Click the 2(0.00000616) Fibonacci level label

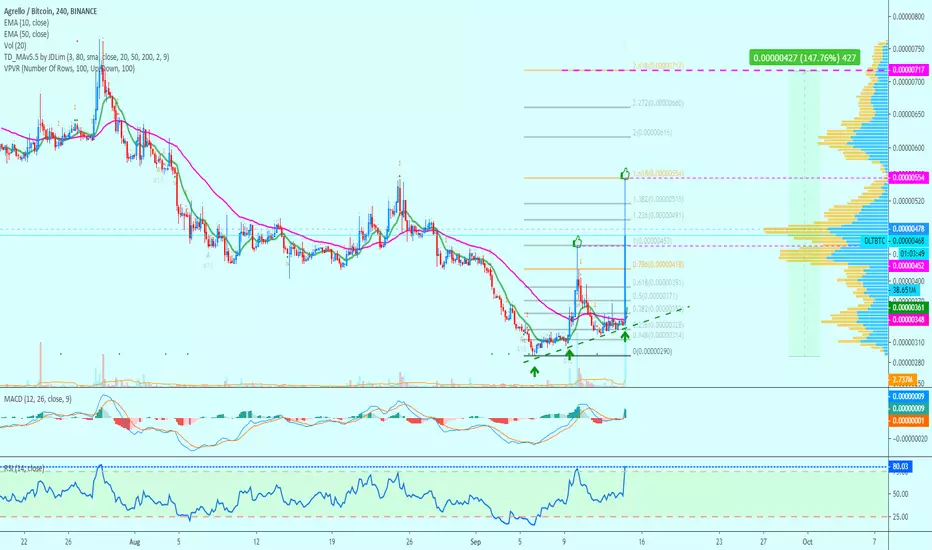pyautogui.click(x=653, y=133)
